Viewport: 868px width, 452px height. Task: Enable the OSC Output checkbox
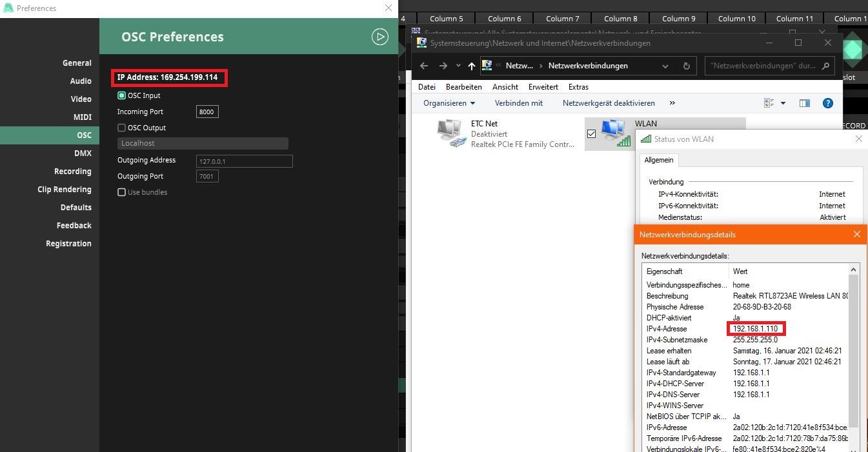coord(121,128)
